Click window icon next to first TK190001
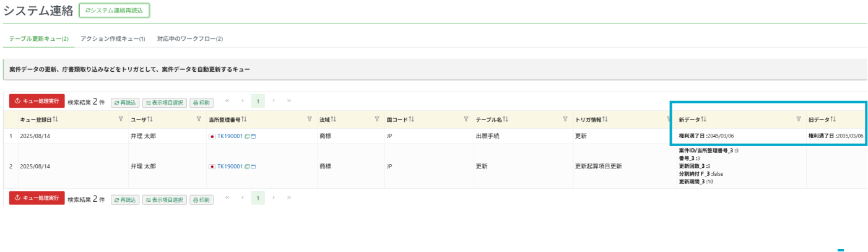Image resolution: width=868 pixels, height=252 pixels. pyautogui.click(x=253, y=136)
